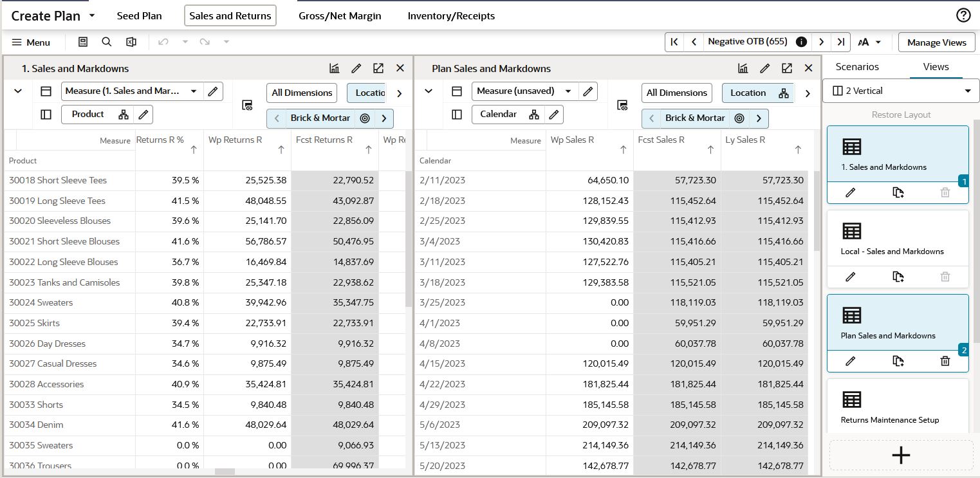This screenshot has height=478, width=980.
Task: Expand the Create Plan dropdown arrow
Action: point(92,15)
